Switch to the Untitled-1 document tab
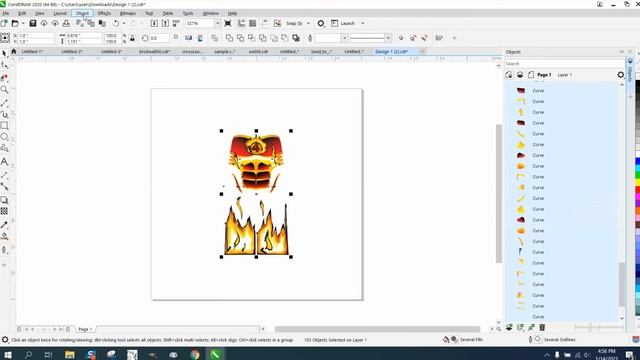This screenshot has height=360, width=640. pos(32,51)
